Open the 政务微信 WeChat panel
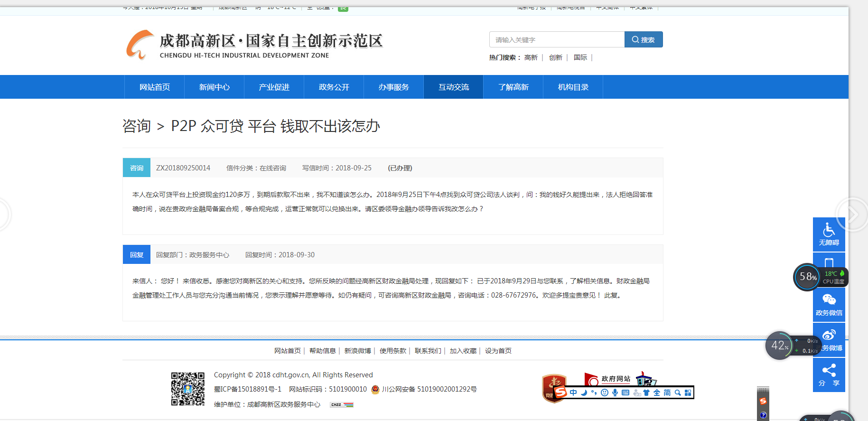Screen dimensions: 868x421 829,304
